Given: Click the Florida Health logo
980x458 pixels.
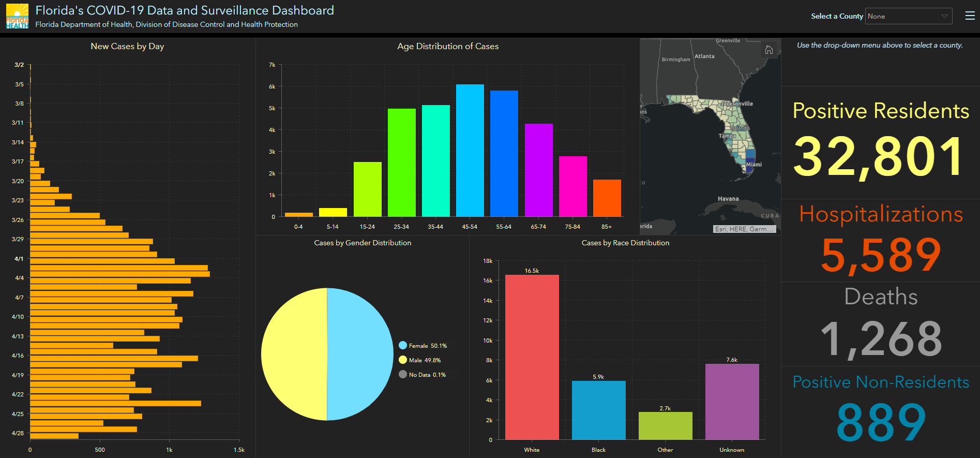Looking at the screenshot, I should pyautogui.click(x=17, y=16).
